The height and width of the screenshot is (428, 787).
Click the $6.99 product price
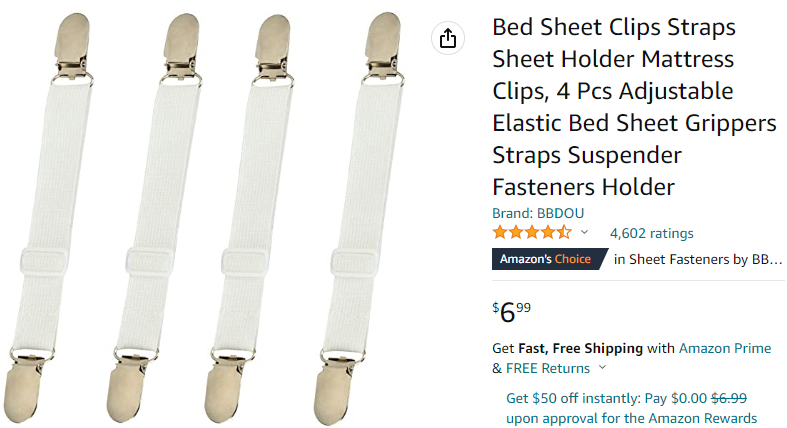pyautogui.click(x=512, y=311)
